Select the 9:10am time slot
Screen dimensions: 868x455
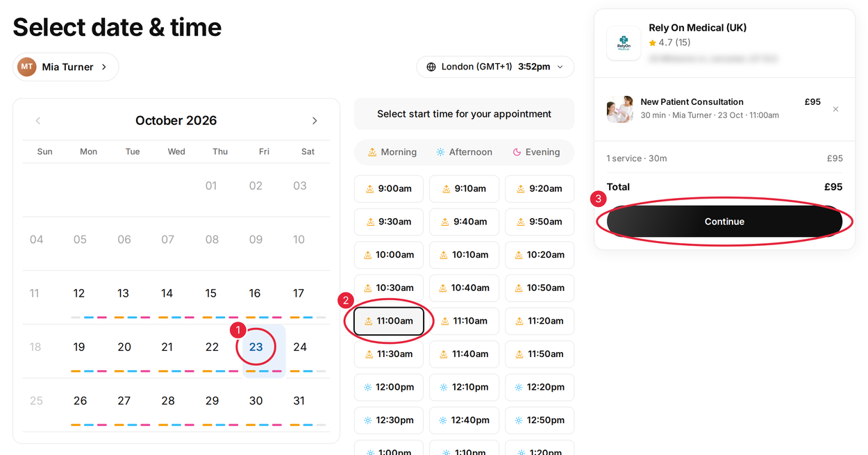(464, 189)
